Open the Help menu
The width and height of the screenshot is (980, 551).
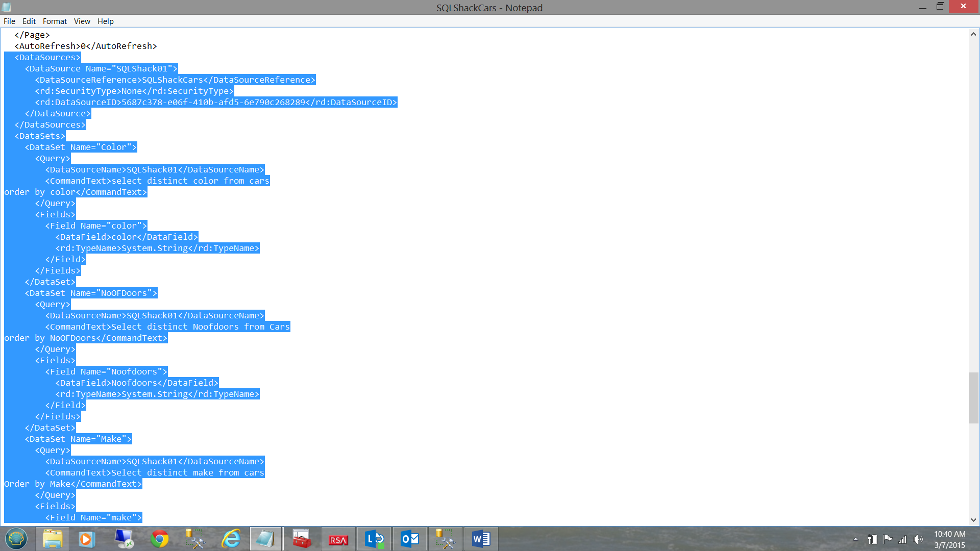tap(106, 21)
